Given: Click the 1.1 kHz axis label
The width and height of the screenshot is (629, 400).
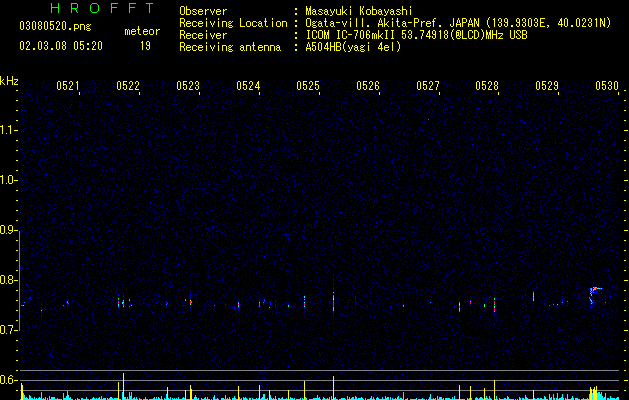Looking at the screenshot, I should pos(8,130).
